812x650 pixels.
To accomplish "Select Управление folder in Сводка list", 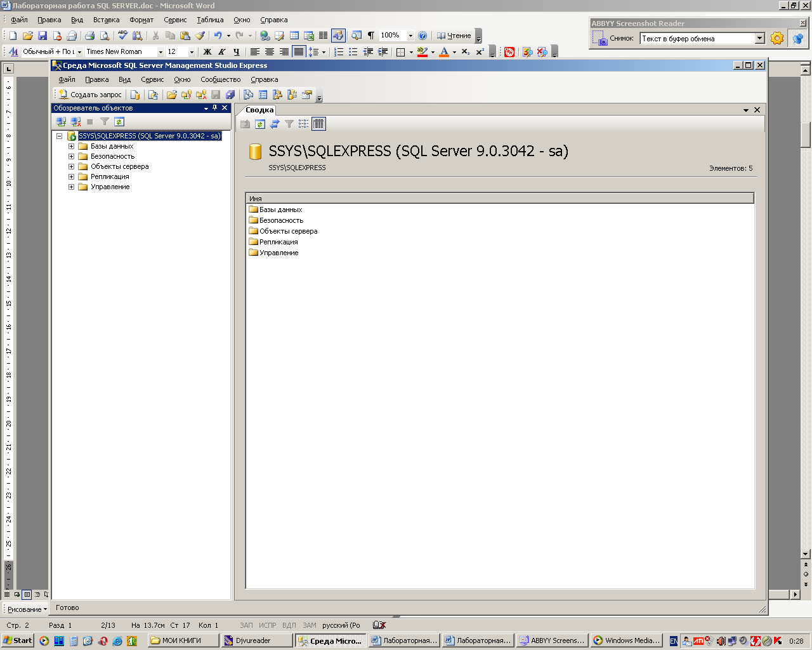I will 273,253.
